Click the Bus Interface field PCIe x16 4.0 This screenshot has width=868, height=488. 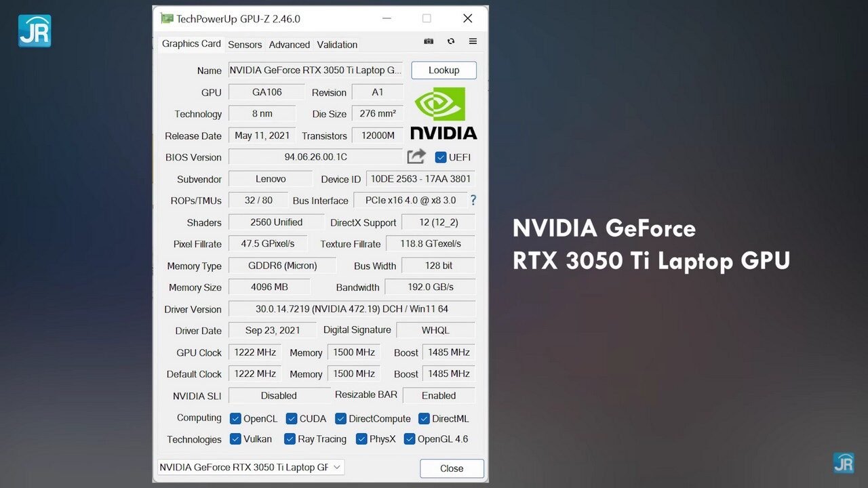[x=410, y=201]
